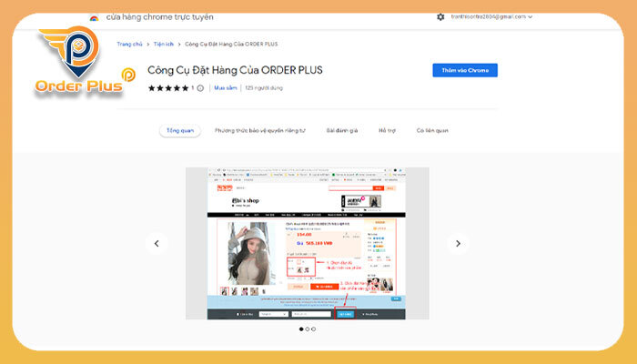Go to the Tiện ích breadcrumb link
637x364 pixels.
163,44
